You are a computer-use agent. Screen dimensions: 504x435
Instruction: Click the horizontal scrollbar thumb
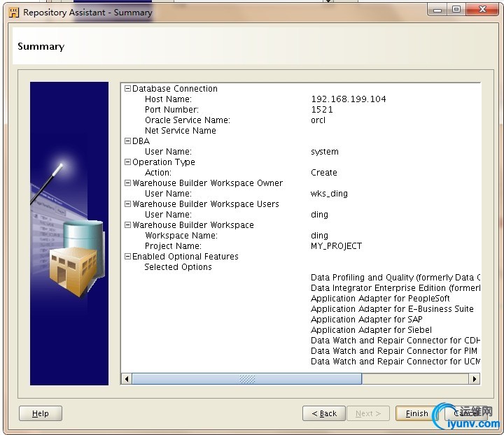(246, 379)
